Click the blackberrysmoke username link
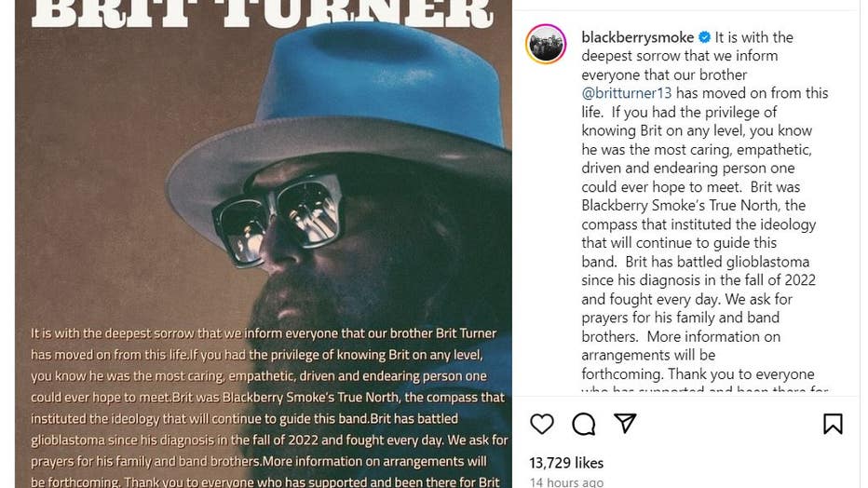The height and width of the screenshot is (488, 868). click(637, 37)
